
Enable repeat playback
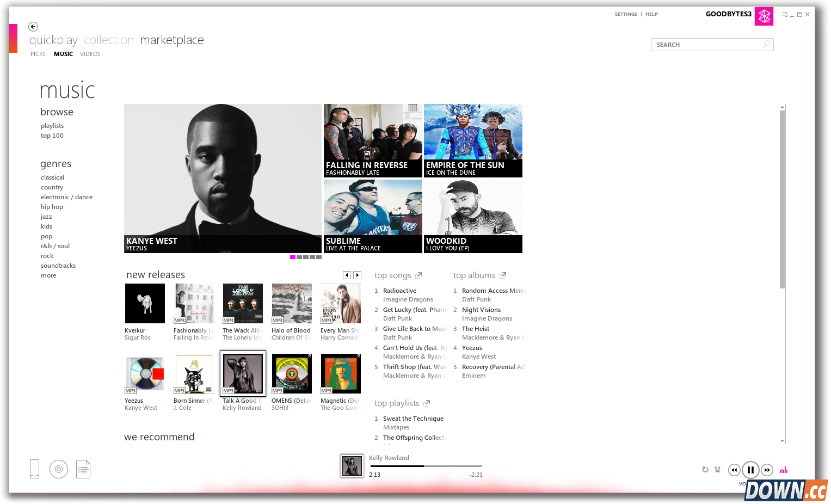(705, 469)
